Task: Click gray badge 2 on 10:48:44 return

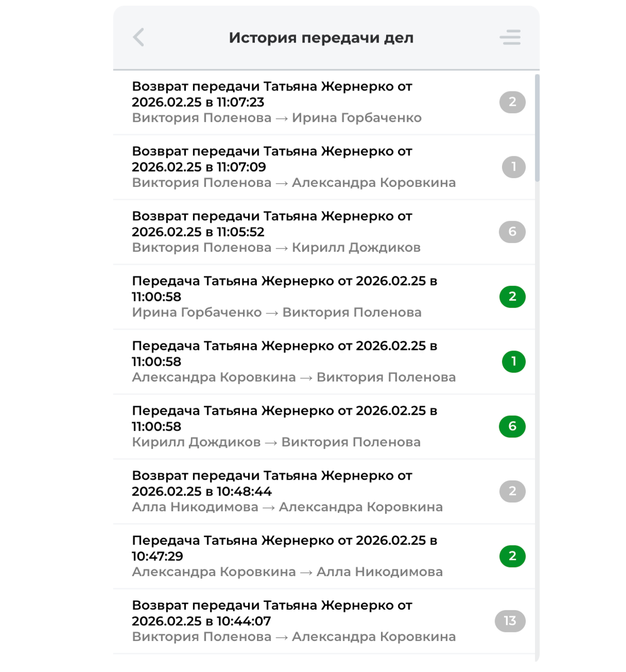Action: point(512,491)
